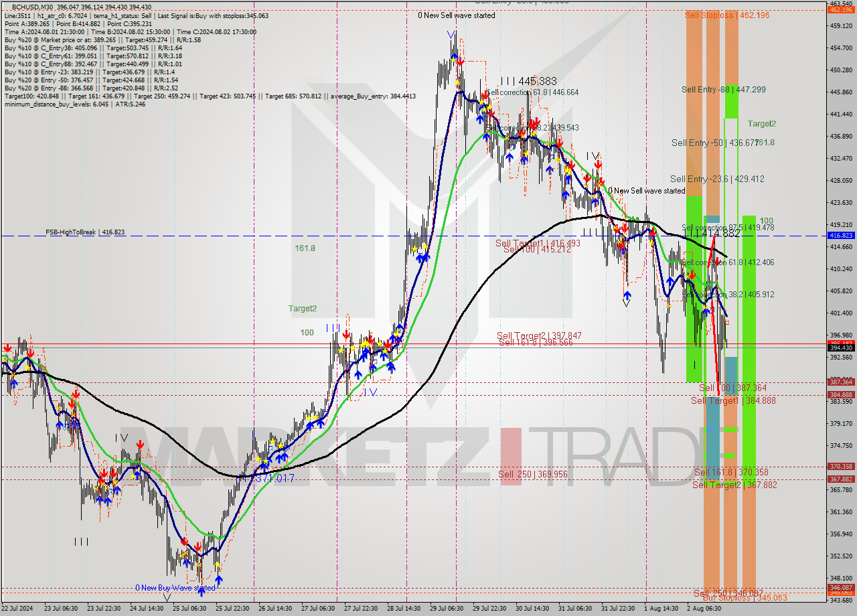Click the 387.364 price axis tag
The width and height of the screenshot is (857, 616).
point(842,382)
